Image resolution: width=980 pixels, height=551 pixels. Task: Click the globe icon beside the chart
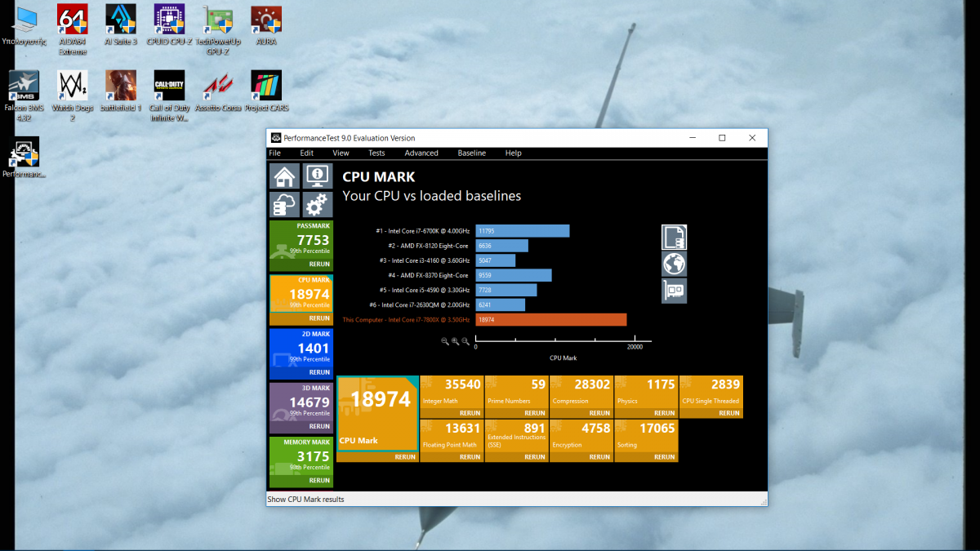(674, 264)
